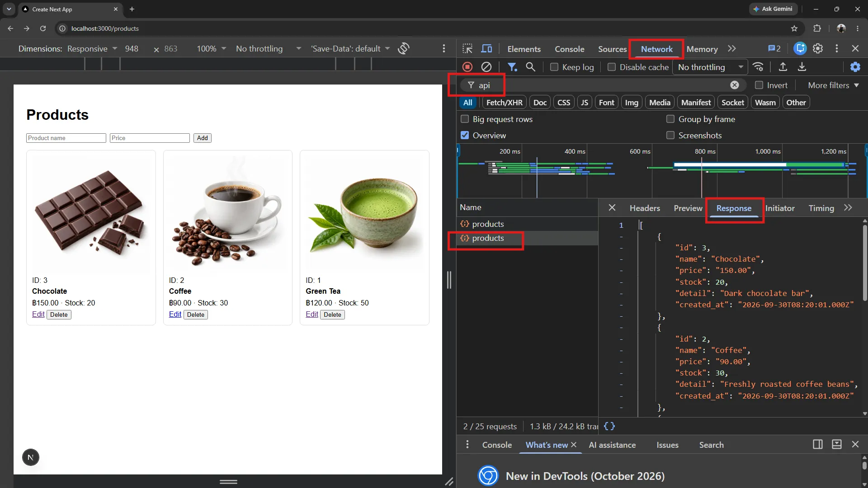Switch to the Elements panel

click(524, 49)
